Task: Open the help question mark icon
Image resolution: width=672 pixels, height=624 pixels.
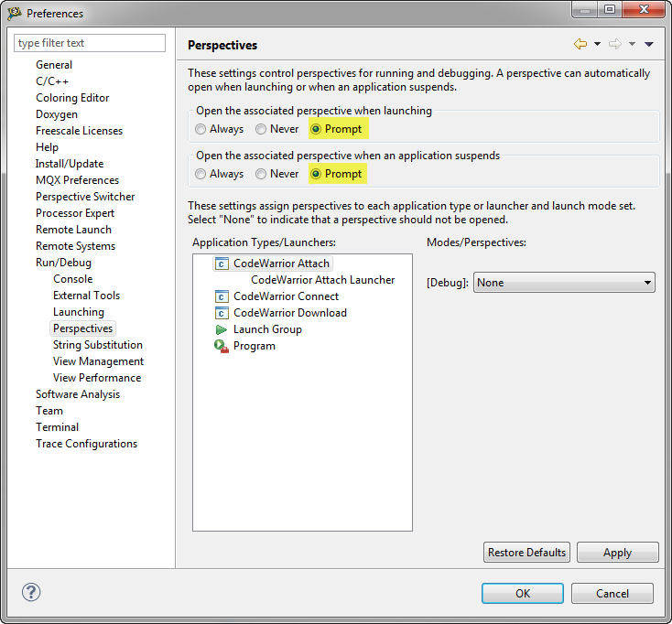Action: coord(31,592)
